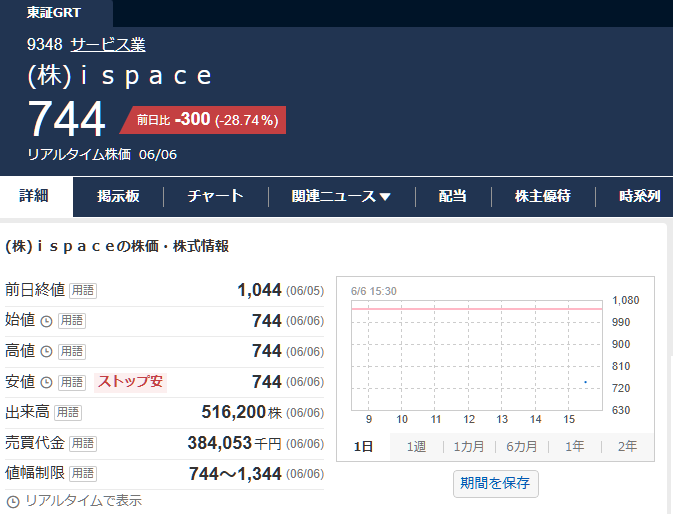673x514 pixels.
Task: Switch to the チャート tab
Action: coord(215,197)
